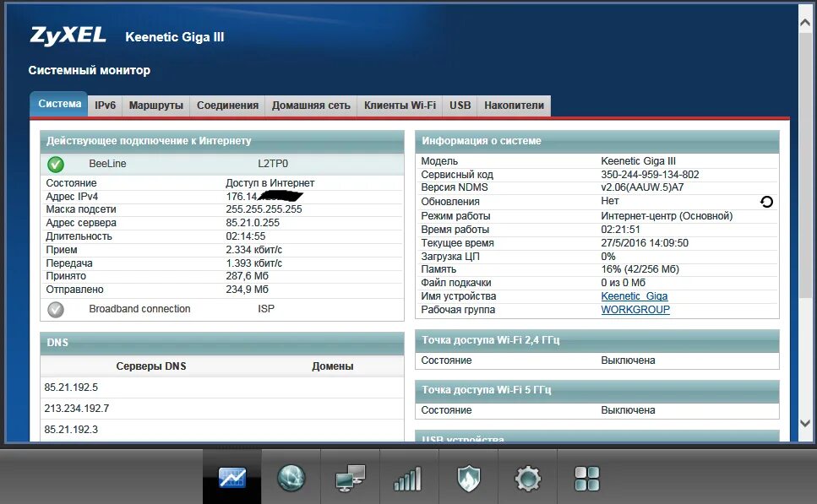Click the current time 27/5/2016 14:09:50

coord(645,243)
